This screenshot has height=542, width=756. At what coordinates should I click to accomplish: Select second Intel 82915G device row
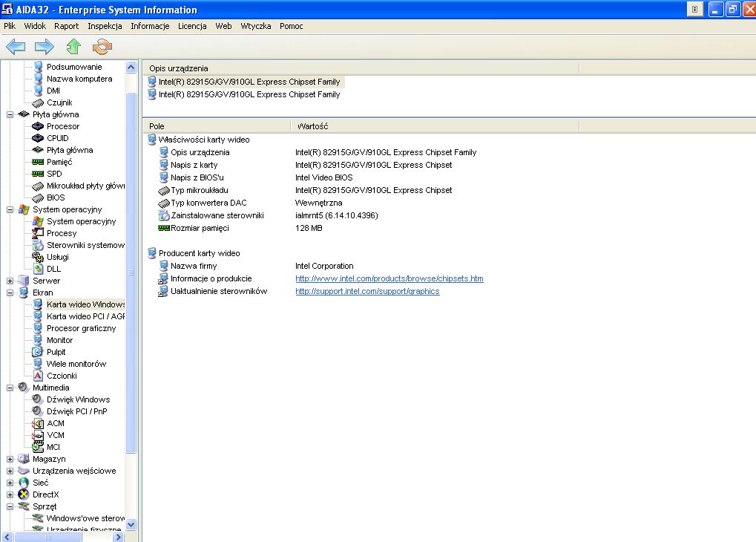click(x=249, y=94)
